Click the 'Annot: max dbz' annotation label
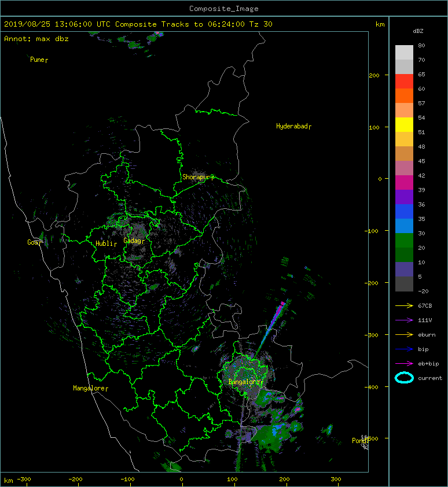This screenshot has width=448, height=487. pyautogui.click(x=36, y=39)
